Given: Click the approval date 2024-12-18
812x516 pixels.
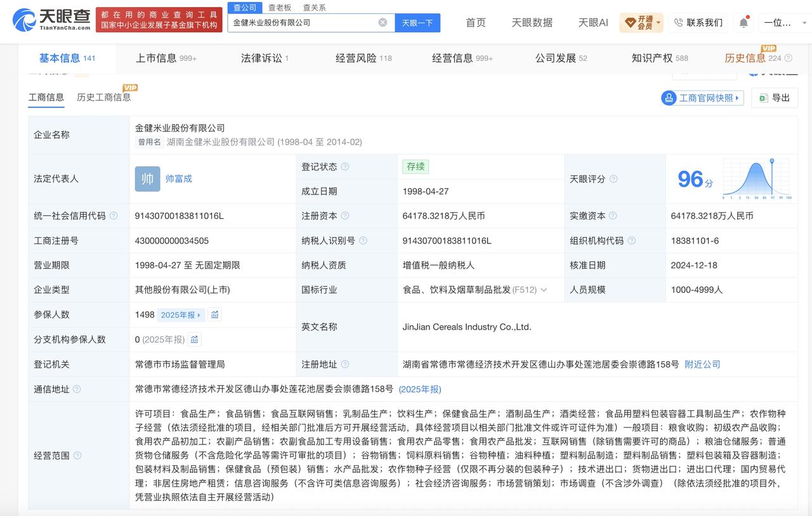Looking at the screenshot, I should [695, 265].
